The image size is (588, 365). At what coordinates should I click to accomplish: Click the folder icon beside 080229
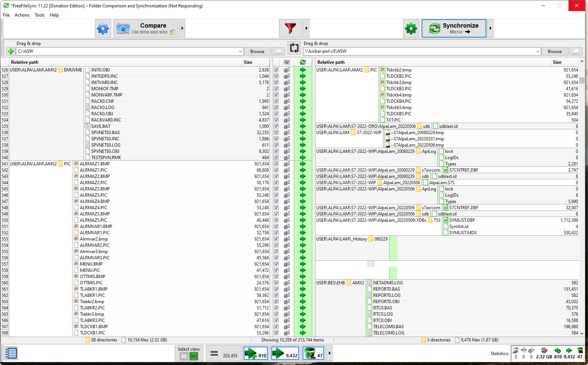pyautogui.click(x=371, y=239)
